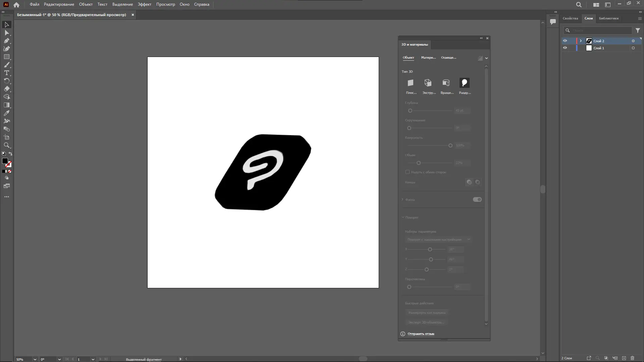Select the Blend tool
The height and width of the screenshot is (362, 644).
tap(6, 129)
